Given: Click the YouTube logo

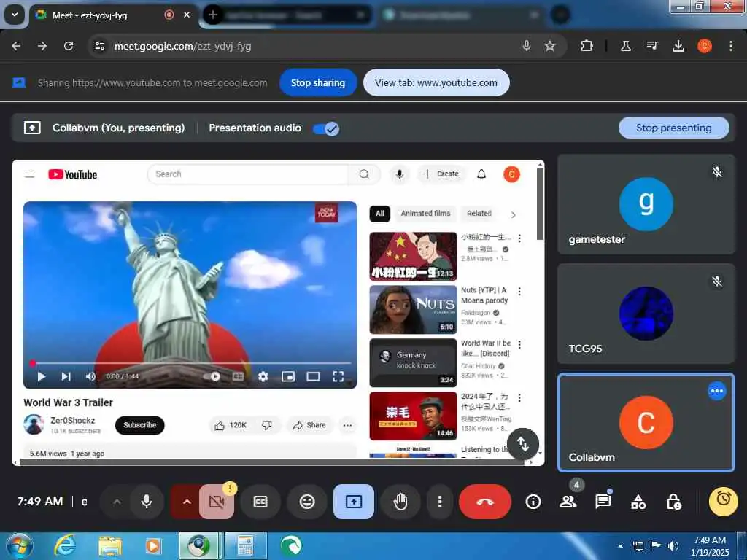Looking at the screenshot, I should (72, 175).
